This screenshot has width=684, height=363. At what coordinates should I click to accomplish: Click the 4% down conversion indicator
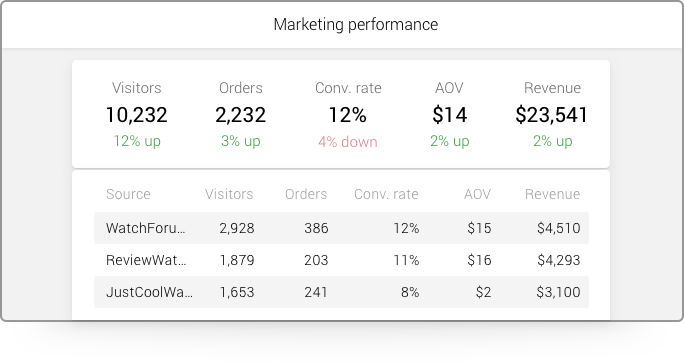click(x=348, y=142)
